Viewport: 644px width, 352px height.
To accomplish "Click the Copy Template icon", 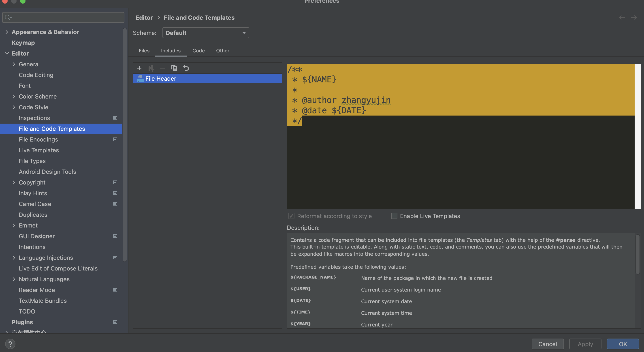I will (174, 68).
